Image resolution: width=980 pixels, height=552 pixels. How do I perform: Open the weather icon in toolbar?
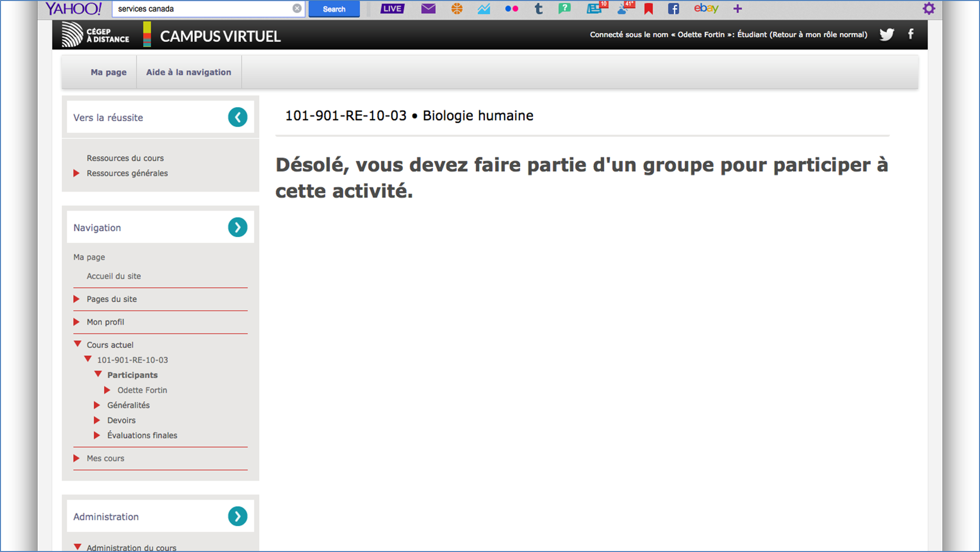[x=625, y=8]
